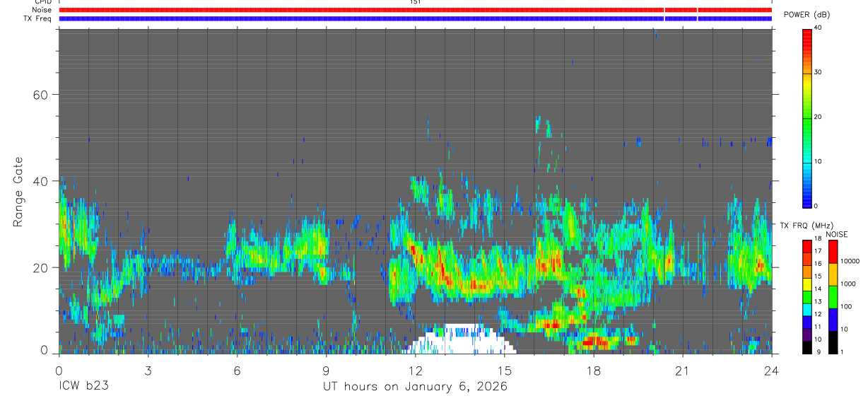
Task: Click the "12" tick on the UT hours axis
Action: [416, 370]
